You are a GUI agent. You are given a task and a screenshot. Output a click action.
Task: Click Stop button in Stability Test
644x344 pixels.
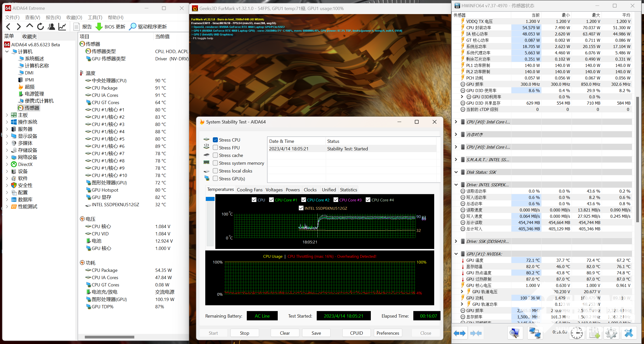pyautogui.click(x=245, y=333)
